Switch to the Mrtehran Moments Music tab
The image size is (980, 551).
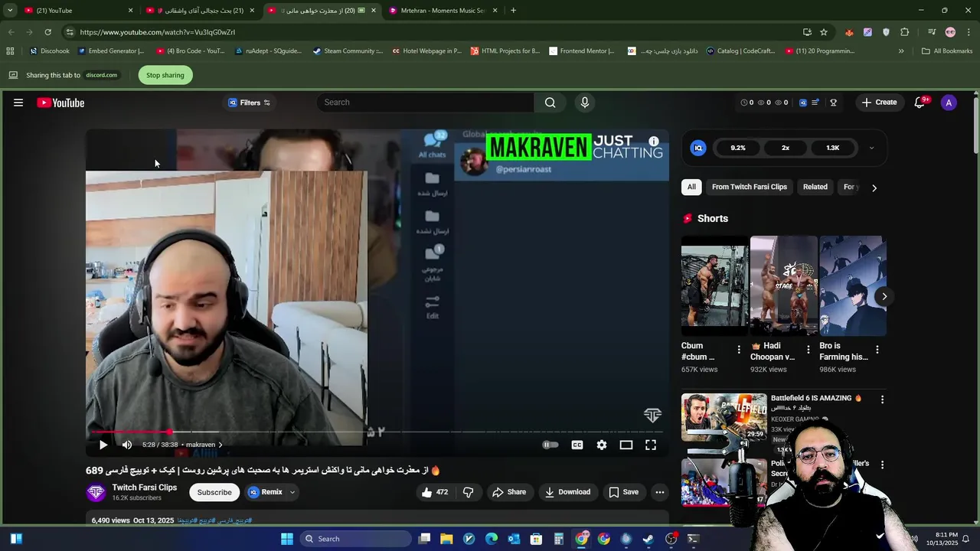click(x=442, y=11)
